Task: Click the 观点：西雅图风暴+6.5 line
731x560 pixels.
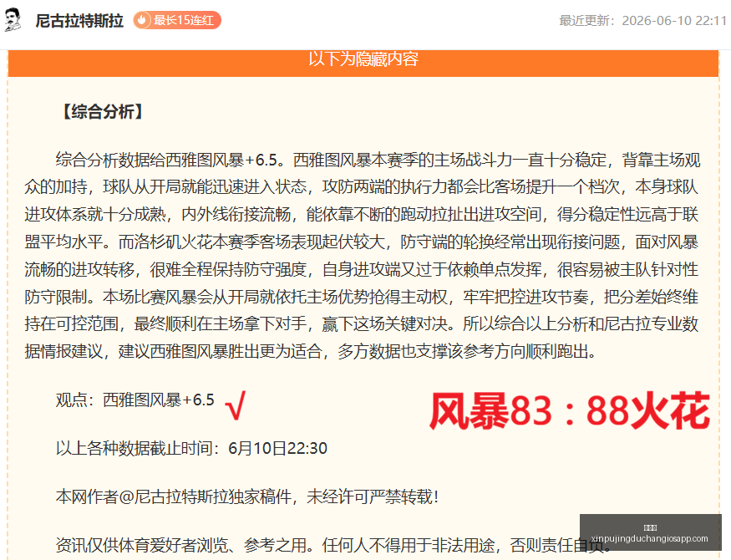Action: [x=135, y=400]
